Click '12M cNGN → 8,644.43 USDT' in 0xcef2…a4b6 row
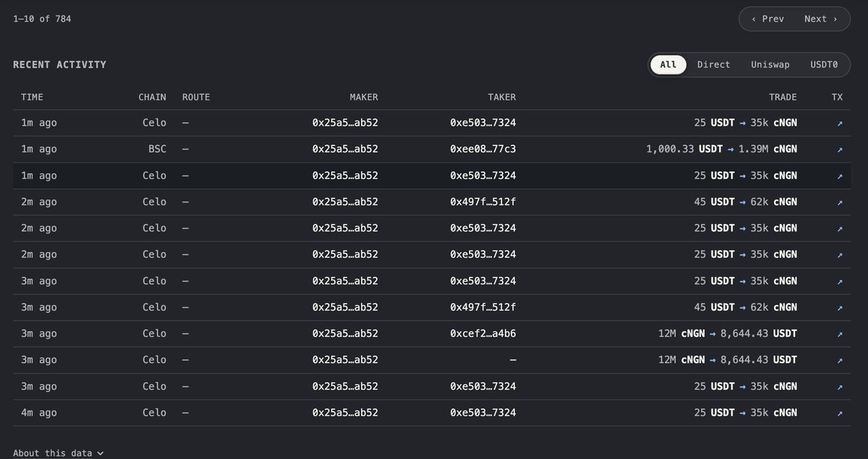 [728, 334]
